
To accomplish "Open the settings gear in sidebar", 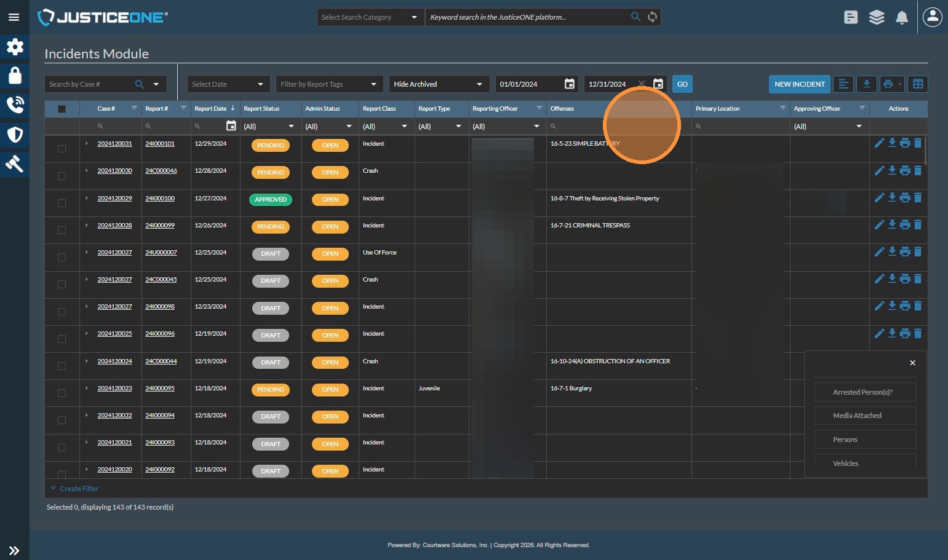I will 15,47.
